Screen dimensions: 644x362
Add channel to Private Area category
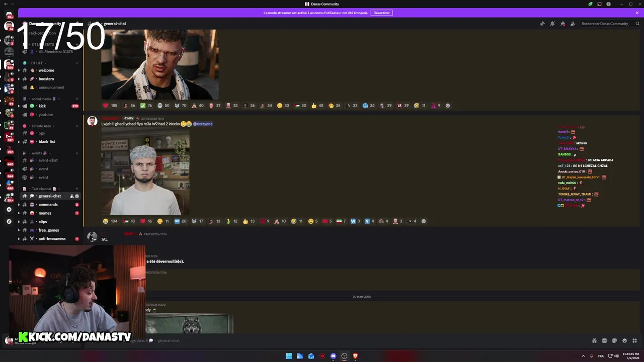(77, 126)
